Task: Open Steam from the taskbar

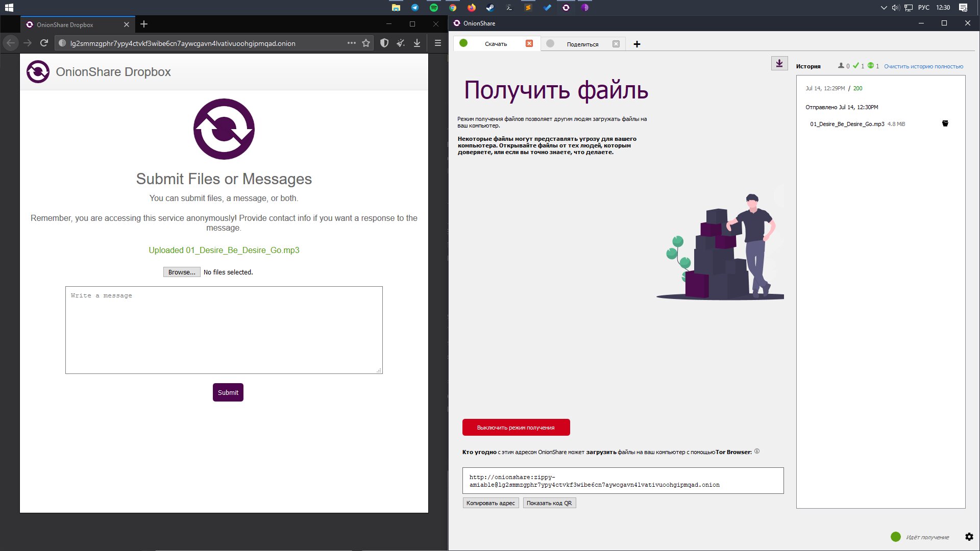Action: pos(490,8)
